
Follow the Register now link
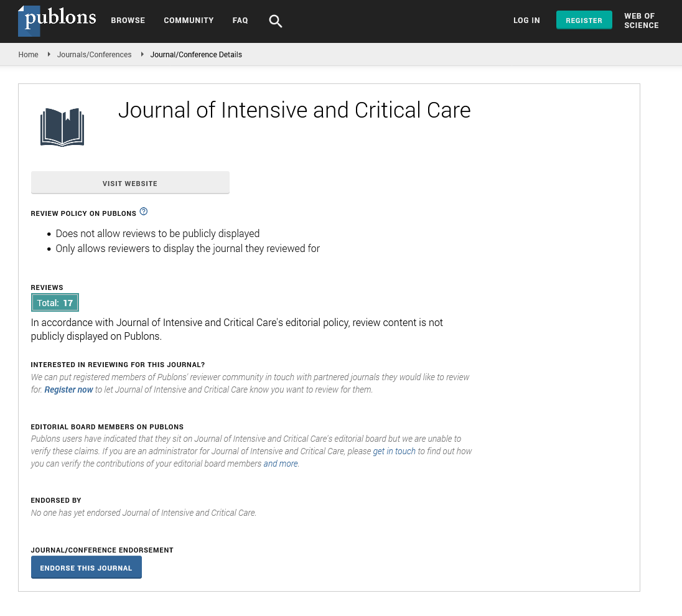click(68, 390)
